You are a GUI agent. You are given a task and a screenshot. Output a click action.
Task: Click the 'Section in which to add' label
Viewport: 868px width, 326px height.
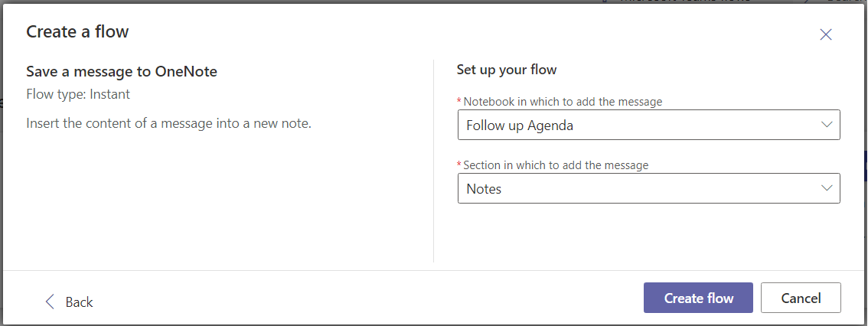coord(556,165)
